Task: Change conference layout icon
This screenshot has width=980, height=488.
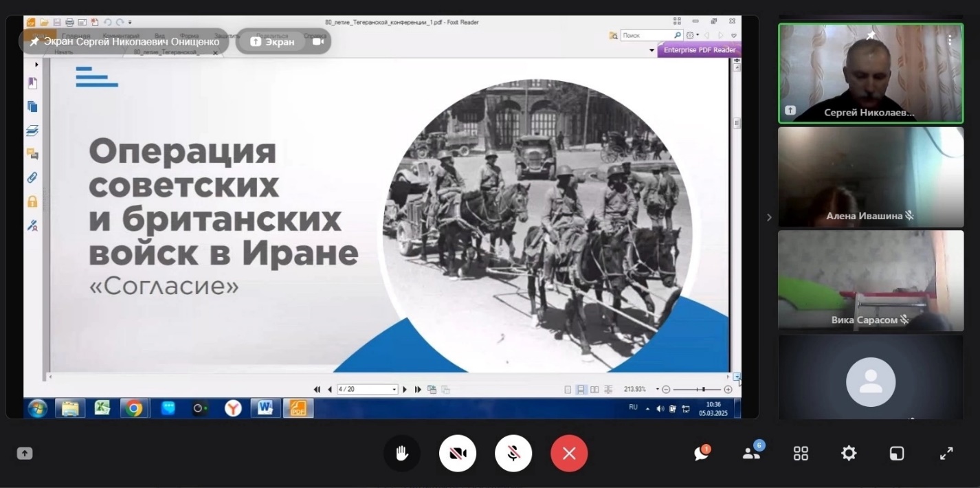Action: pos(897,453)
